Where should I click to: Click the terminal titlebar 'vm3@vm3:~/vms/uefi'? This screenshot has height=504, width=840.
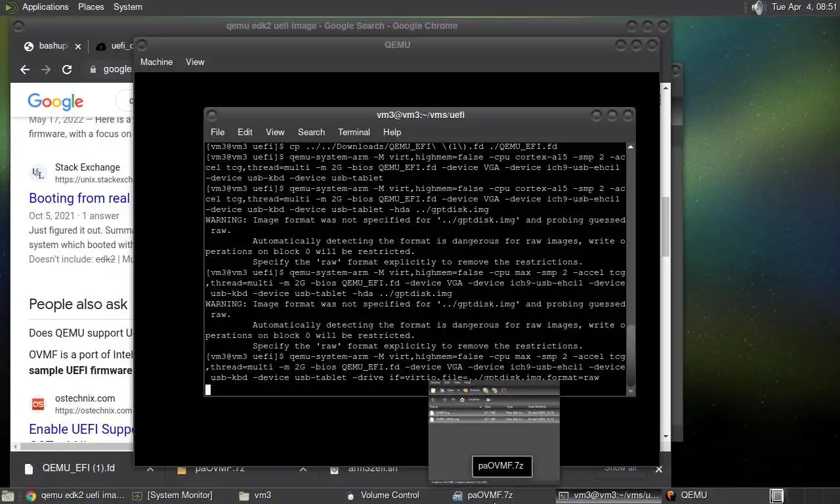point(421,115)
